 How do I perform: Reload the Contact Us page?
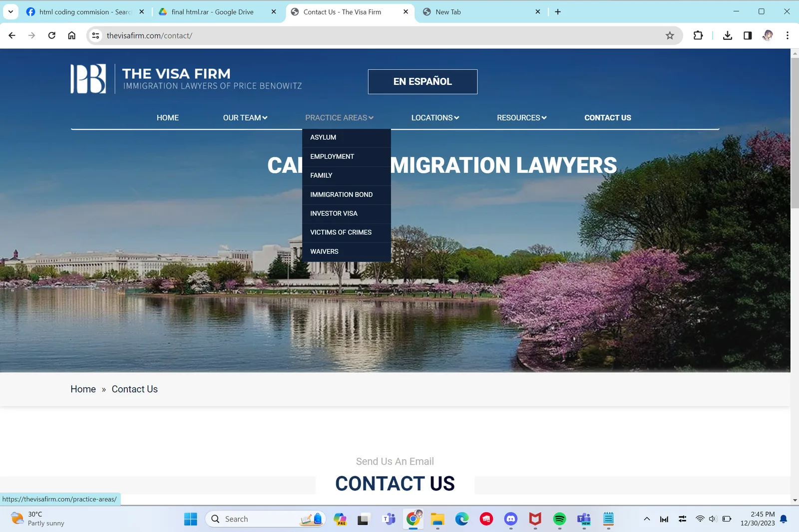coord(52,35)
